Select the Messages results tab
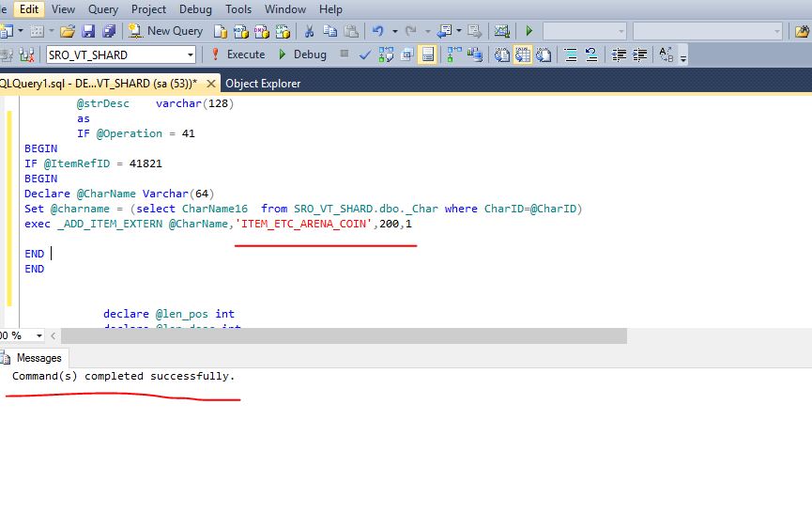This screenshot has height=529, width=812. pos(38,358)
